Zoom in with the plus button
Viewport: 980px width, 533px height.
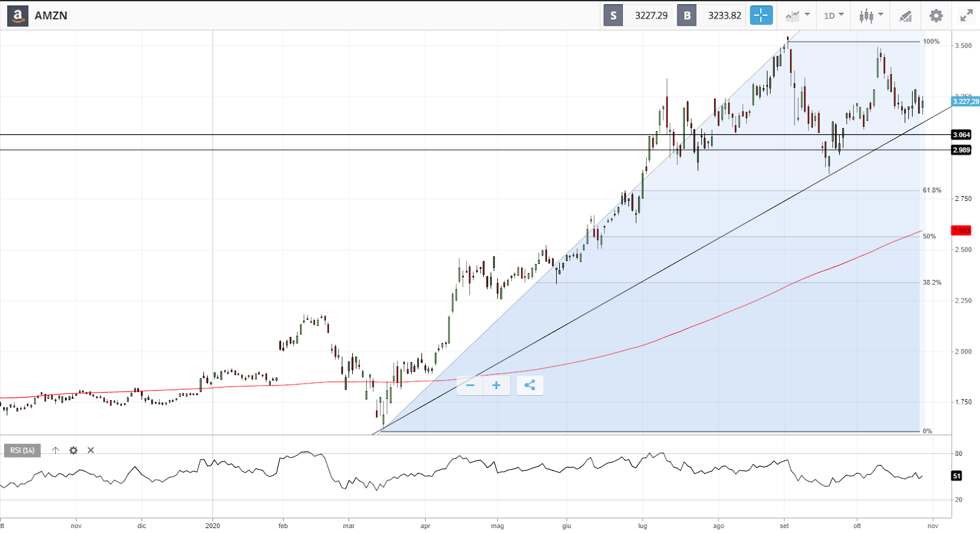496,385
